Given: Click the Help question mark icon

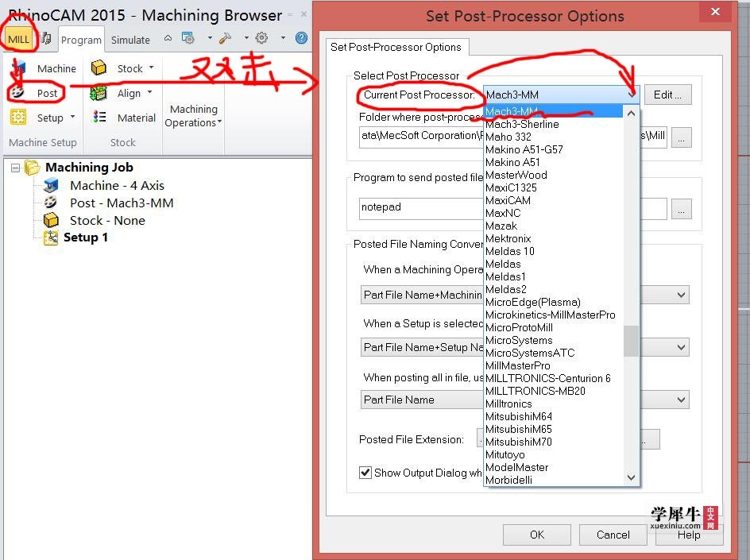Looking at the screenshot, I should (301, 38).
